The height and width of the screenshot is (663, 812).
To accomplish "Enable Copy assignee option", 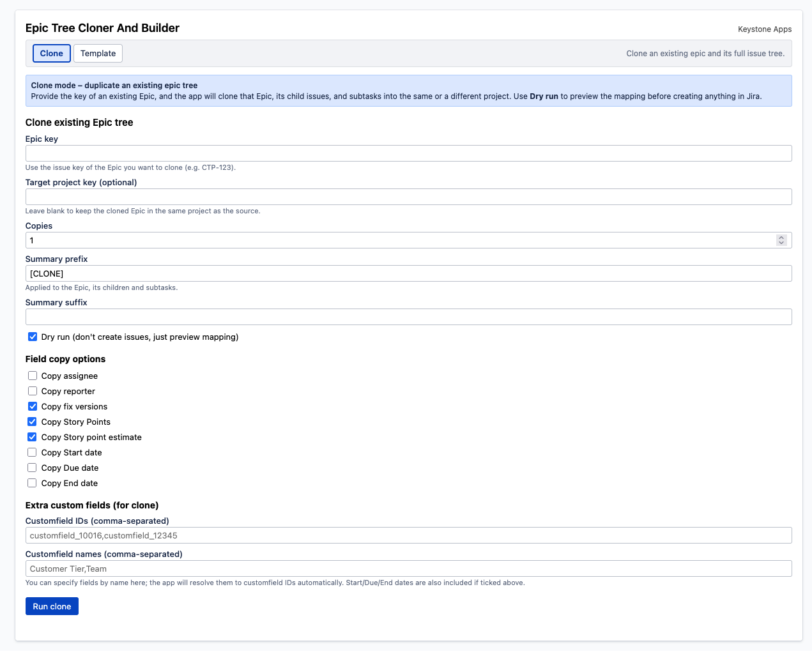I will (33, 376).
